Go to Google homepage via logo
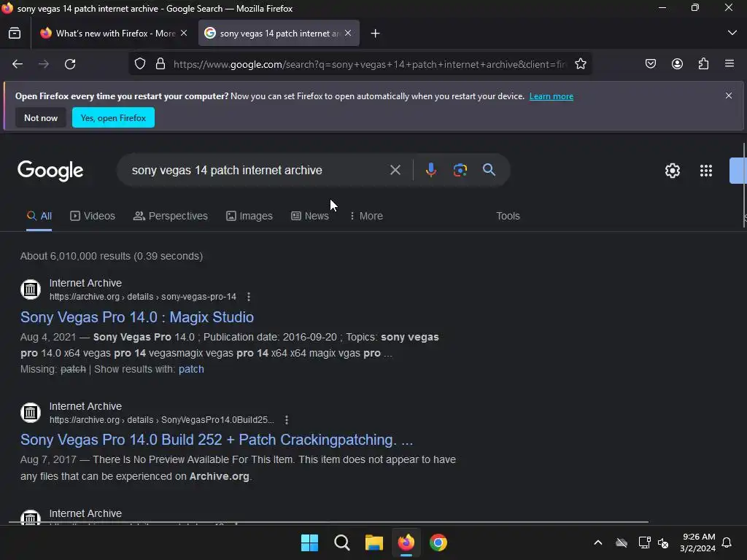 [x=50, y=171]
